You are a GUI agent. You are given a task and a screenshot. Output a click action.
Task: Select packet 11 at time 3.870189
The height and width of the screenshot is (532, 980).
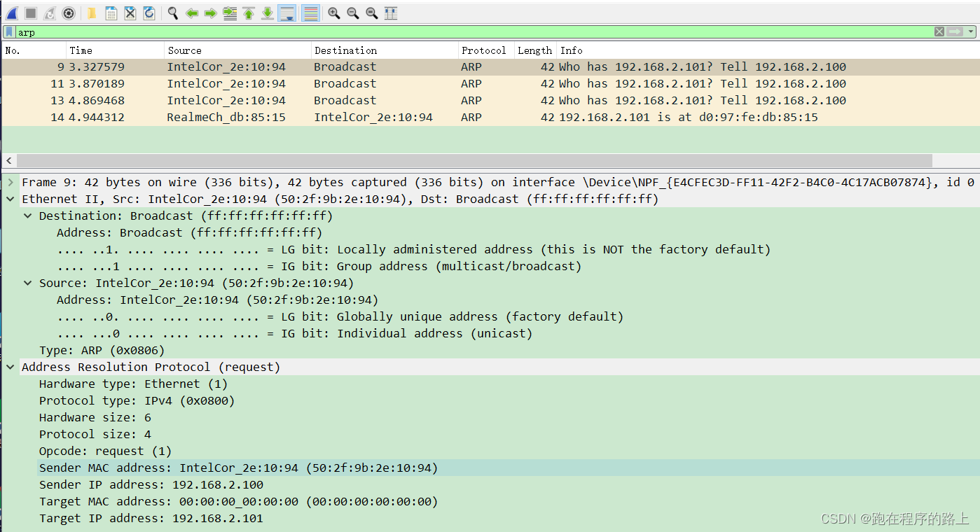click(490, 84)
